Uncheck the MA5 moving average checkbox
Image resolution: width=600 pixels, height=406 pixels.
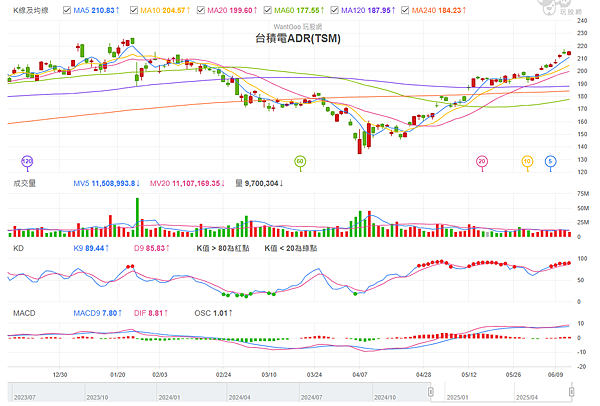(67, 10)
